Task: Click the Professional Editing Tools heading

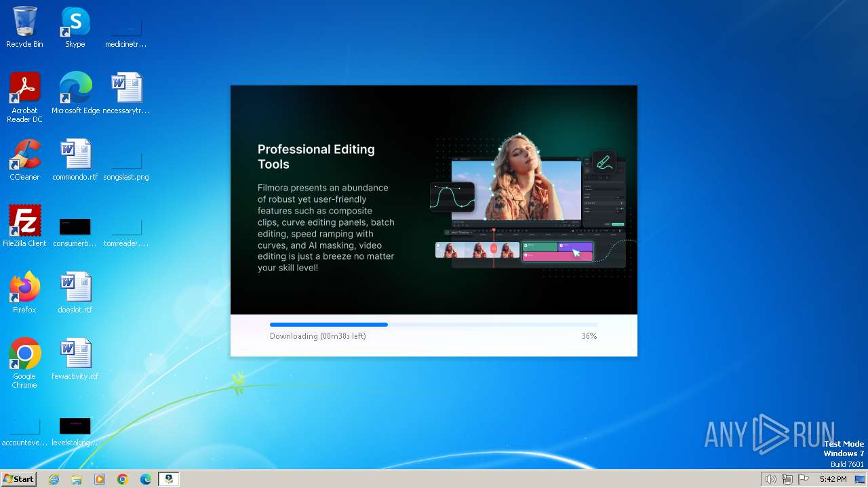Action: pos(316,157)
